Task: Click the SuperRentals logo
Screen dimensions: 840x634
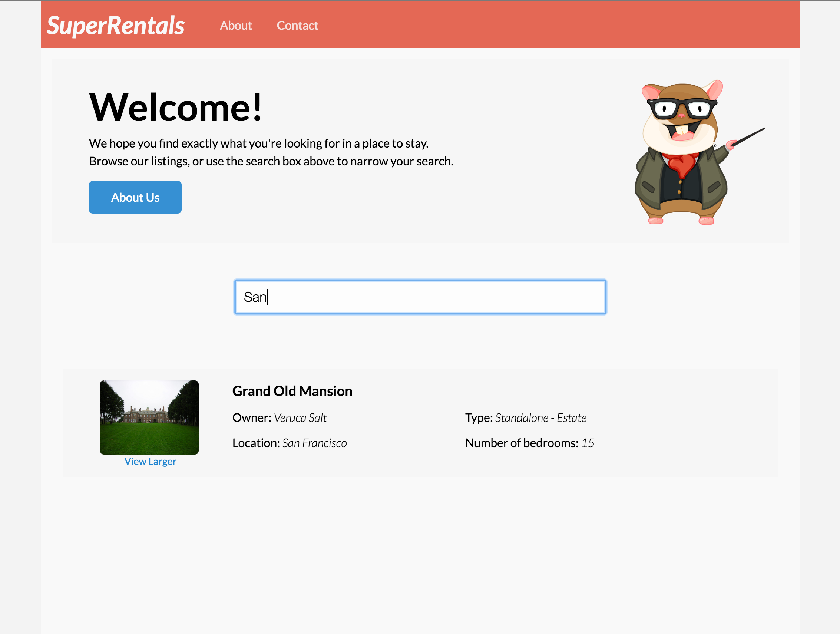Action: (x=115, y=26)
